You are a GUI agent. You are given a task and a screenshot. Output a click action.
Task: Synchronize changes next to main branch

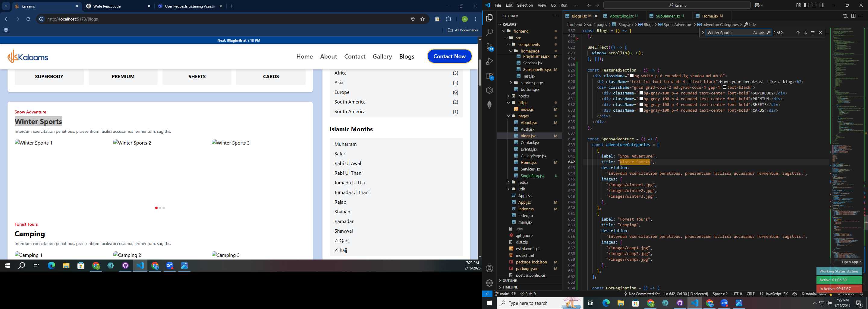514,294
